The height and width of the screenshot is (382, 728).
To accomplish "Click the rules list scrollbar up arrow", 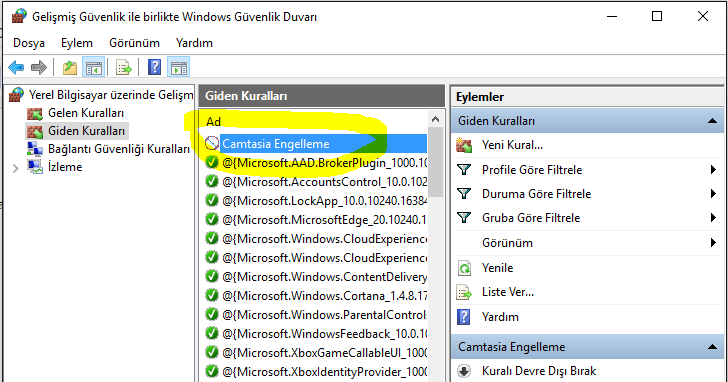I will point(435,119).
